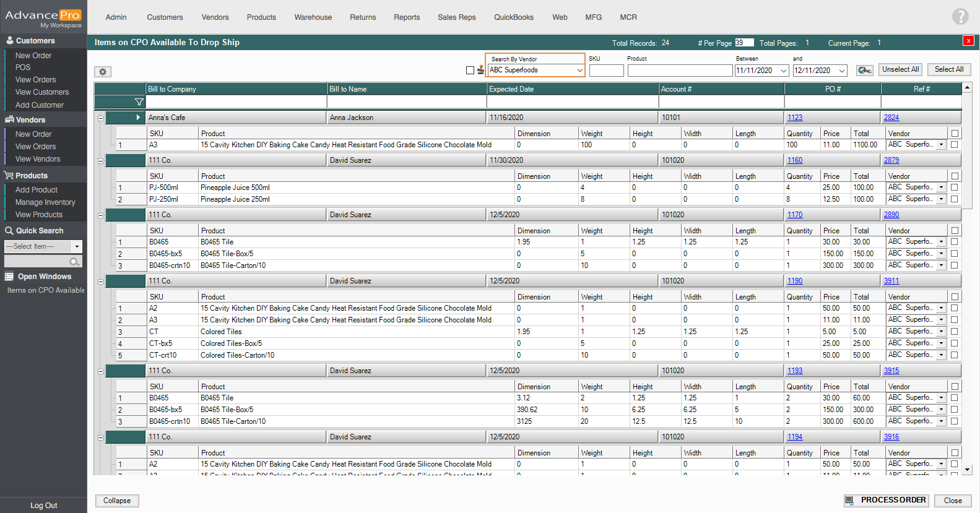Click the help question mark icon

point(960,17)
